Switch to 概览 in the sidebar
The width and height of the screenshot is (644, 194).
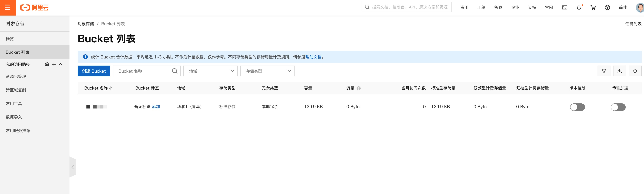point(10,39)
